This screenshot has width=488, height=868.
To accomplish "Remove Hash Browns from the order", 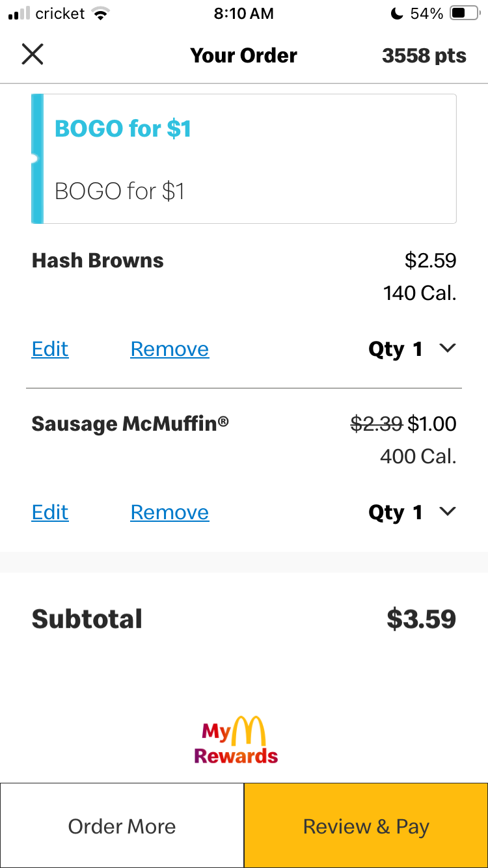I will pyautogui.click(x=169, y=349).
